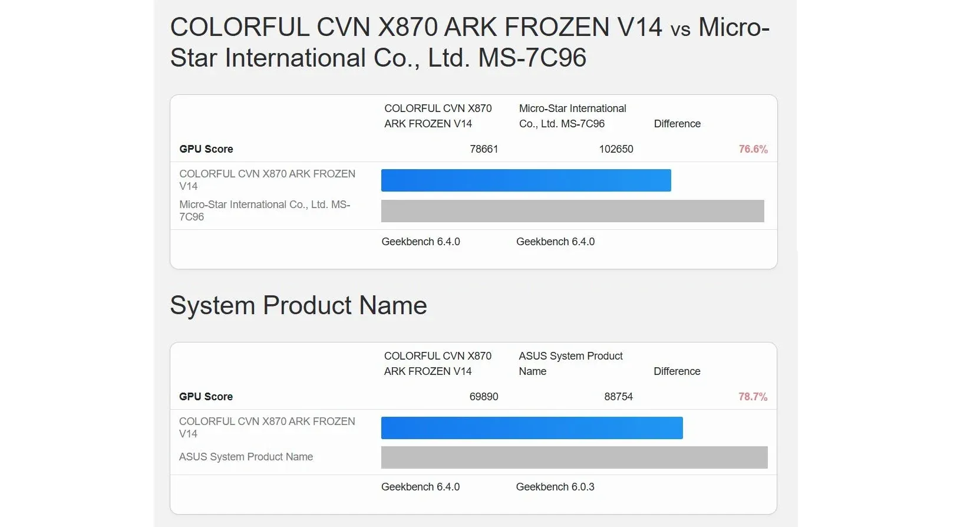
Task: Click the gray ASUS System Product Name bar
Action: [x=575, y=457]
